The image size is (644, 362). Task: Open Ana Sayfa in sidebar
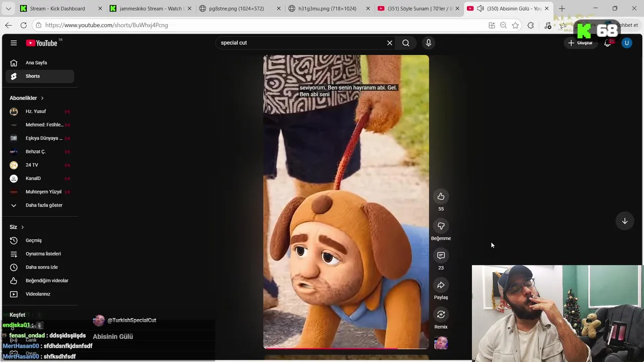click(40, 63)
